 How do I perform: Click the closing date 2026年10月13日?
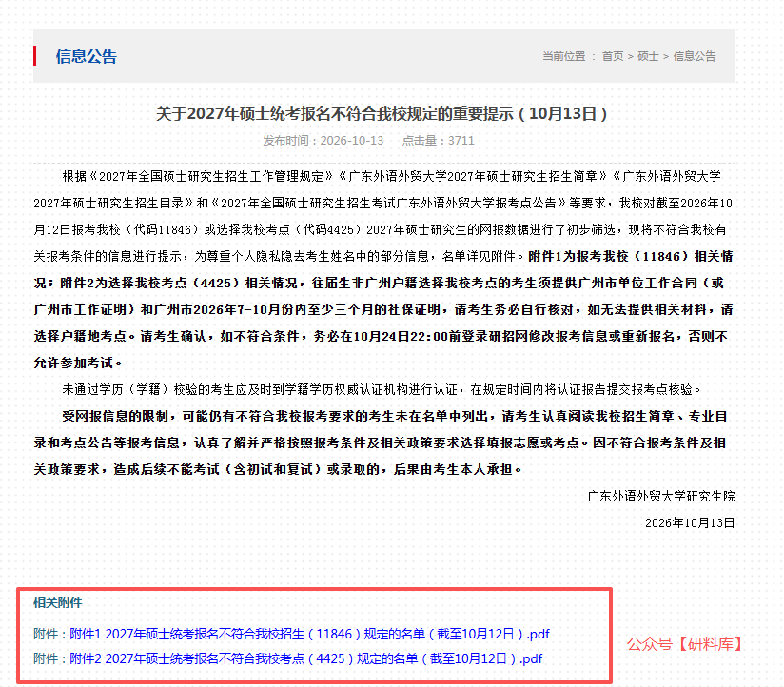pos(690,523)
